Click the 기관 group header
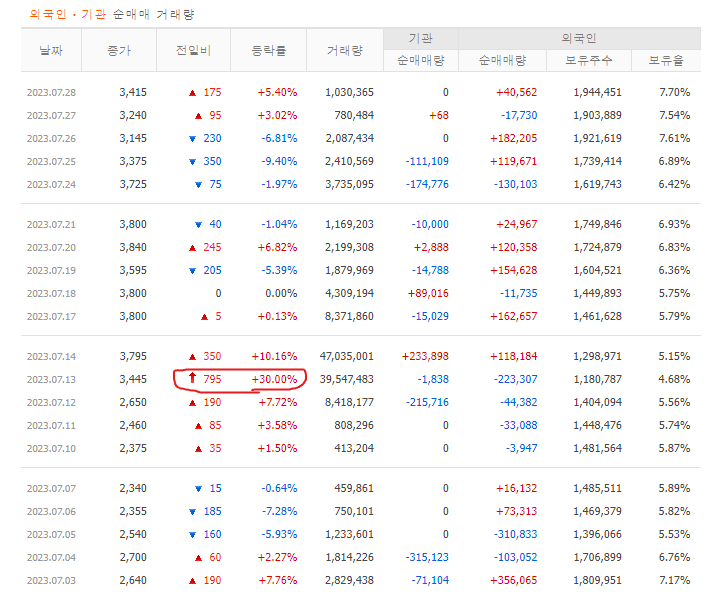The width and height of the screenshot is (709, 597). click(421, 38)
